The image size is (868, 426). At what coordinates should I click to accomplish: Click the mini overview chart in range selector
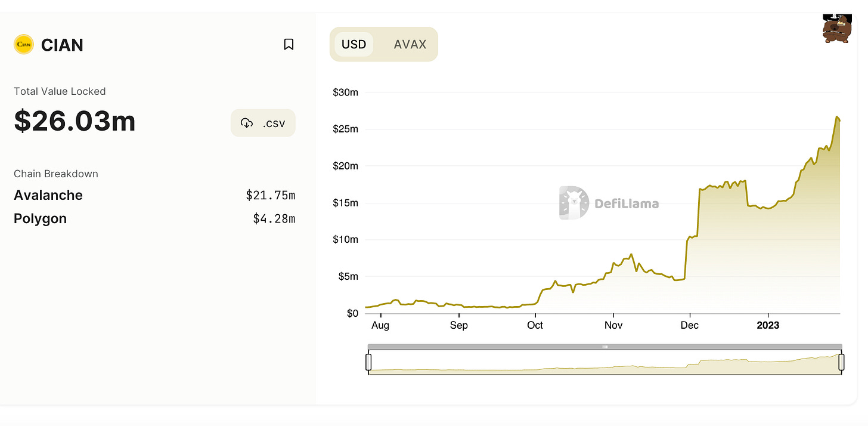point(604,365)
